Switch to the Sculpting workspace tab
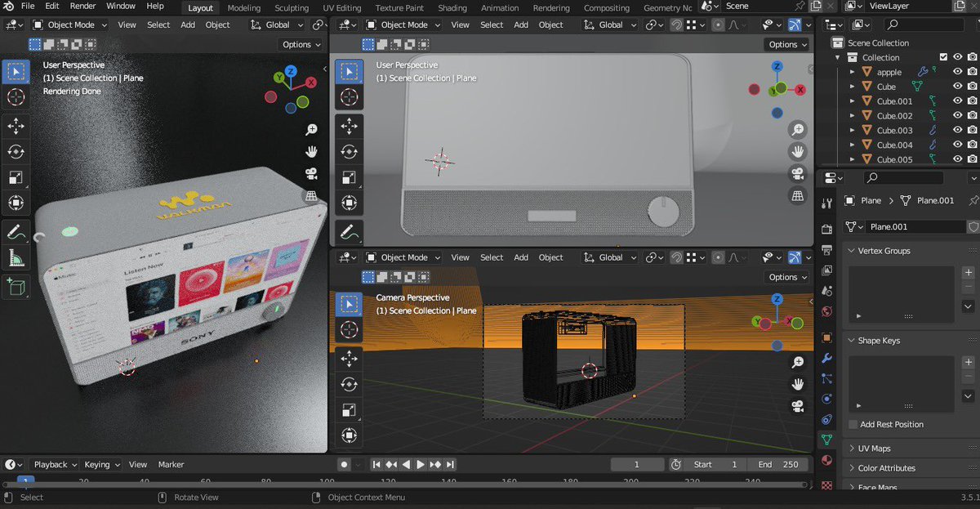Image resolution: width=980 pixels, height=509 pixels. pos(292,8)
